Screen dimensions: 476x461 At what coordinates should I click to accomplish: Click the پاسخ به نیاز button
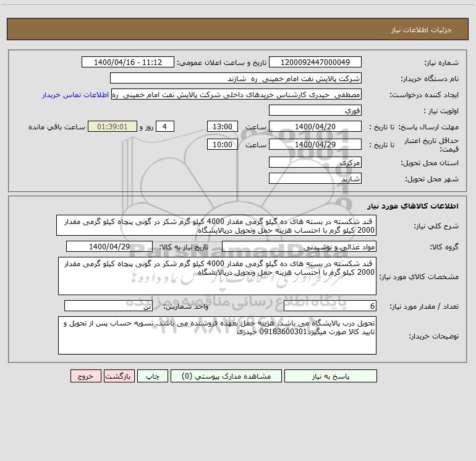pyautogui.click(x=331, y=376)
